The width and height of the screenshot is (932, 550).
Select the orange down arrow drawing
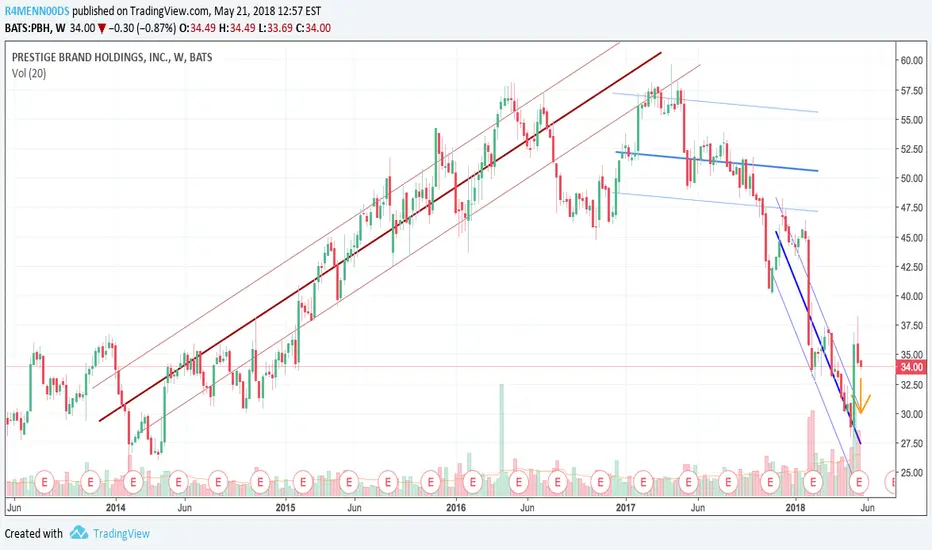[861, 397]
